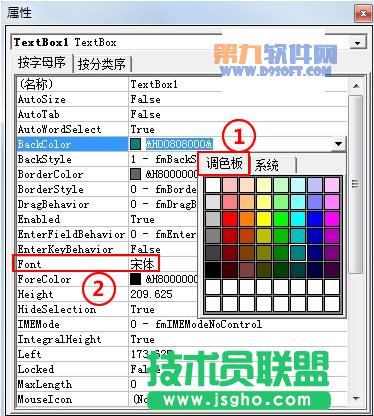Click the &H00808000& BackColor value field
The width and height of the screenshot is (374, 416).
179,144
